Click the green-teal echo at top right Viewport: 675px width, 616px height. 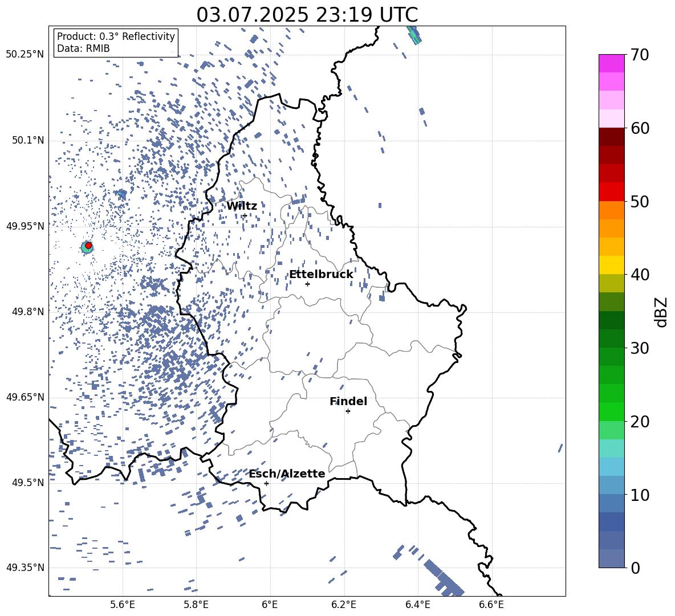click(x=414, y=35)
